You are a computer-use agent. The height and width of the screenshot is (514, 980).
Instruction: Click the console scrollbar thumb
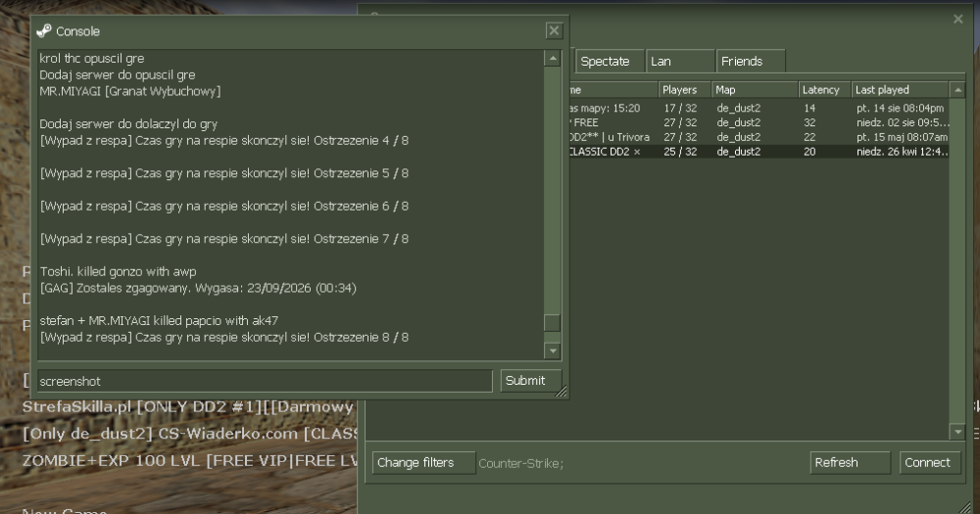point(552,323)
